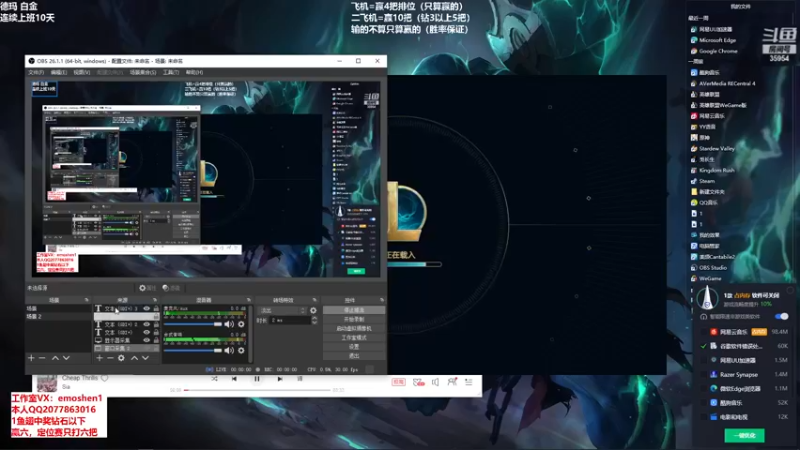
Task: Open 麦克风/Aux audio settings gear
Action: pos(241,324)
